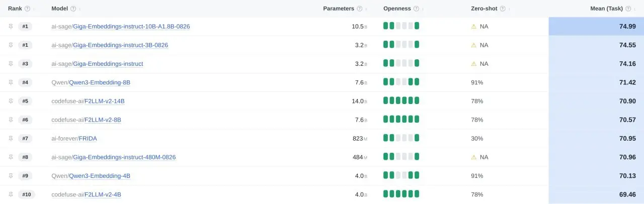Click zero-shot warning icon for Giga-Embeddings-instruct-10B-A1.8B-0826

pos(473,26)
